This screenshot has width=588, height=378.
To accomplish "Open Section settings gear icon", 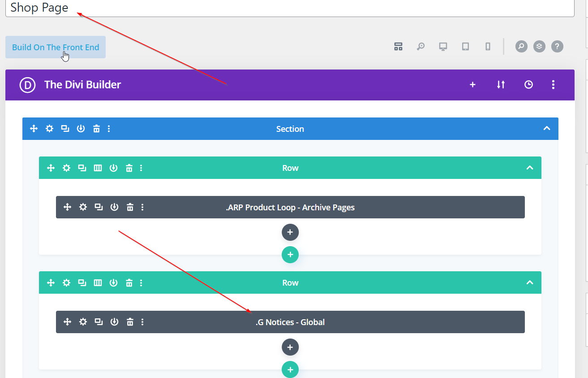I will pyautogui.click(x=49, y=129).
